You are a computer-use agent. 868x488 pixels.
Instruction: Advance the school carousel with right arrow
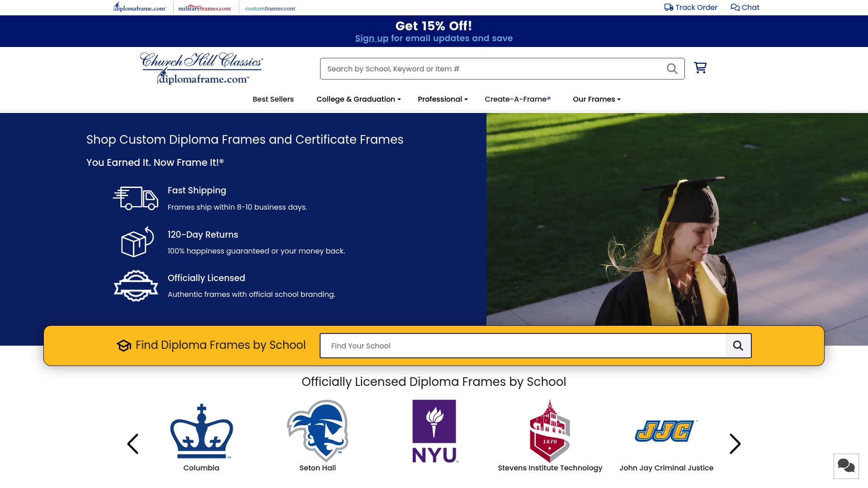click(735, 444)
